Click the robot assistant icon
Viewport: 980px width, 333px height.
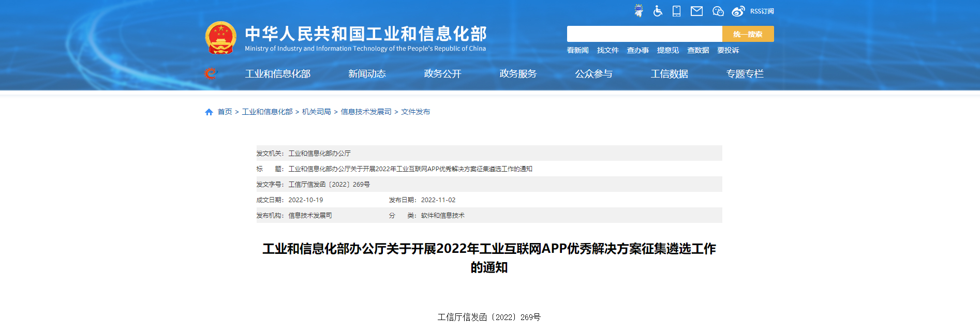click(x=639, y=11)
